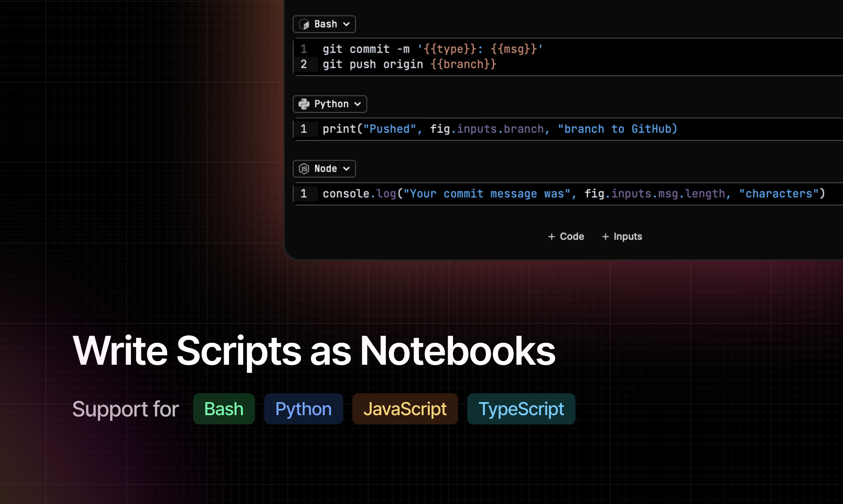Expand the Python language chevron
This screenshot has width=843, height=504.
pos(357,104)
